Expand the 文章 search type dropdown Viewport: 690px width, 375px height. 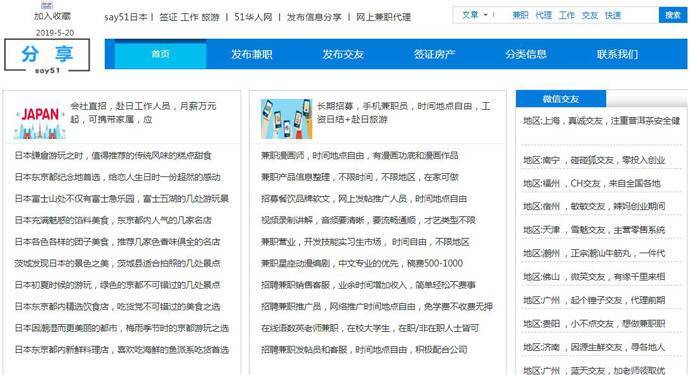[x=475, y=15]
